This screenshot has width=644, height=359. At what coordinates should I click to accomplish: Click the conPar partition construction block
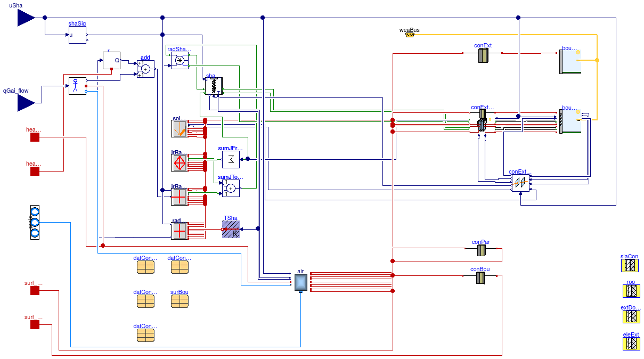pos(481,250)
